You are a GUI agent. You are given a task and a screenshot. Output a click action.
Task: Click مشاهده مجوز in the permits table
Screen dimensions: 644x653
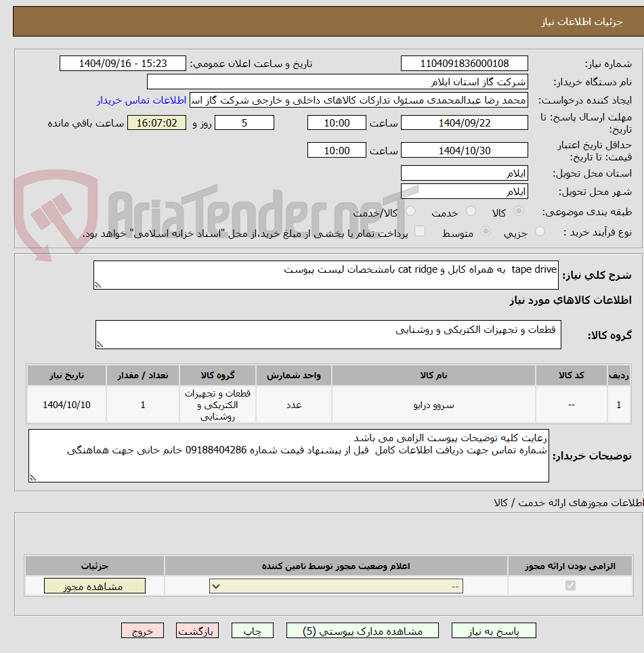[x=94, y=585]
